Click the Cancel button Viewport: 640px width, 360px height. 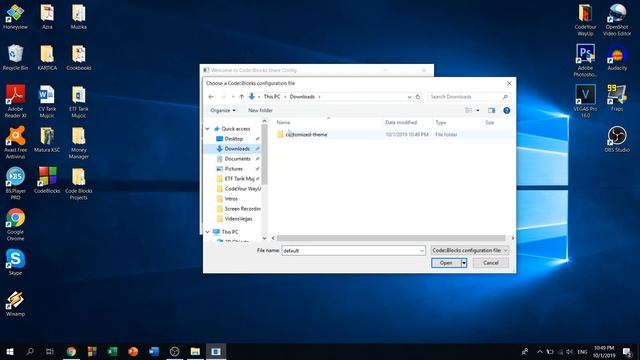[491, 263]
